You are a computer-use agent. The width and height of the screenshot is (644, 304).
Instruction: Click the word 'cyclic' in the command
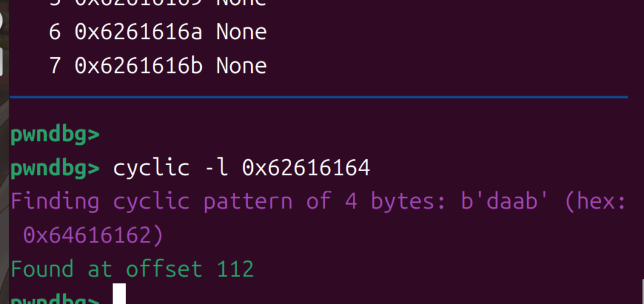click(x=151, y=168)
